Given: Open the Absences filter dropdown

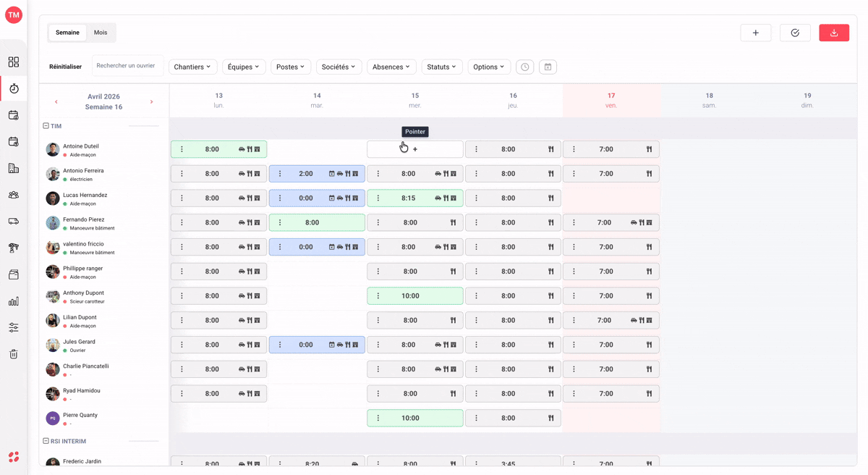Looking at the screenshot, I should point(391,67).
